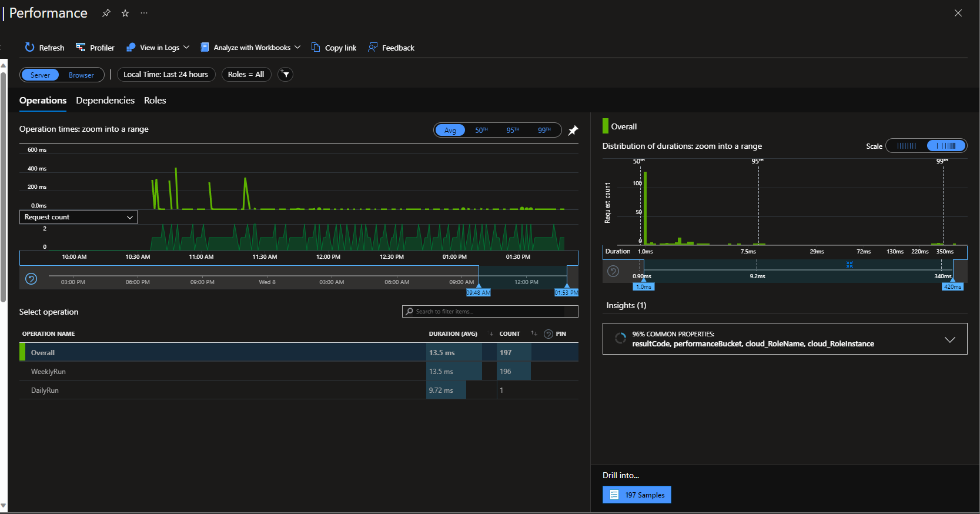Click the add filter funnel icon
The height and width of the screenshot is (514, 980).
tap(285, 75)
